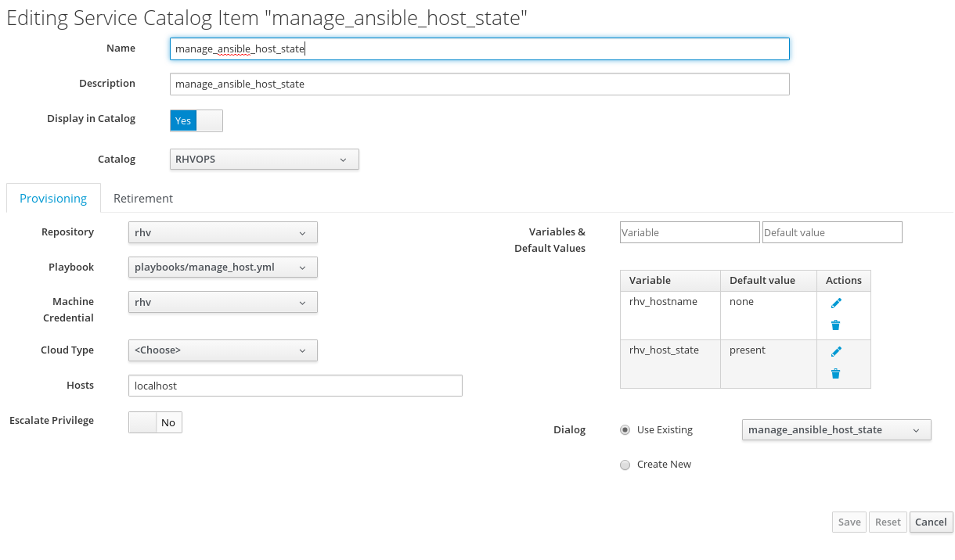This screenshot has height=560, width=955.
Task: Select the rhv_hostname variable cell
Action: pyautogui.click(x=670, y=315)
